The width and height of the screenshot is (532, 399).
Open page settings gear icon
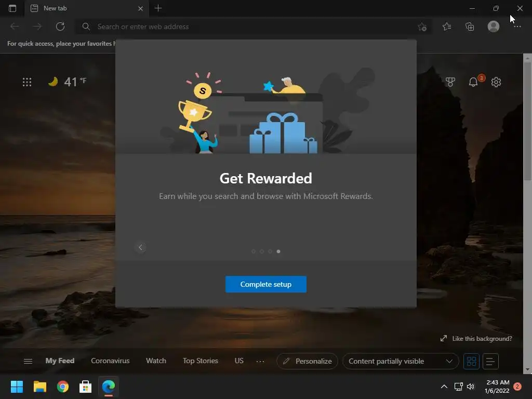click(x=496, y=82)
